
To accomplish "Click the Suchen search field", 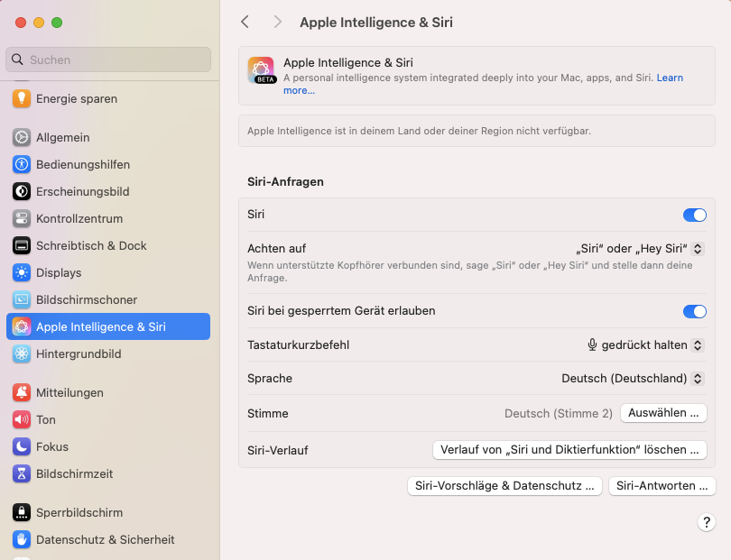I will pyautogui.click(x=108, y=60).
